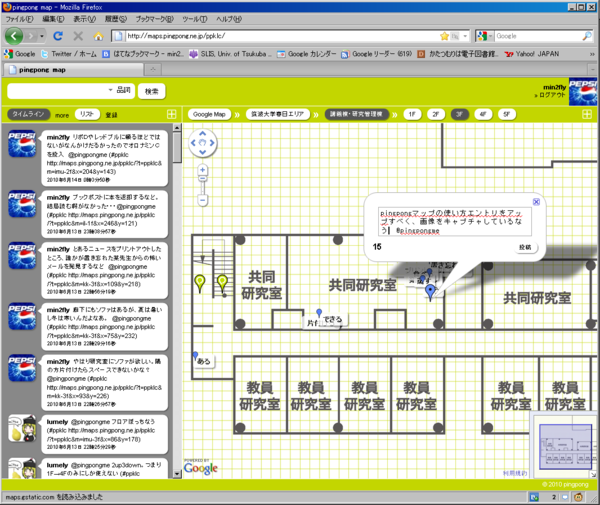Open the 表示 menu
The image size is (600, 505).
tap(85, 19)
